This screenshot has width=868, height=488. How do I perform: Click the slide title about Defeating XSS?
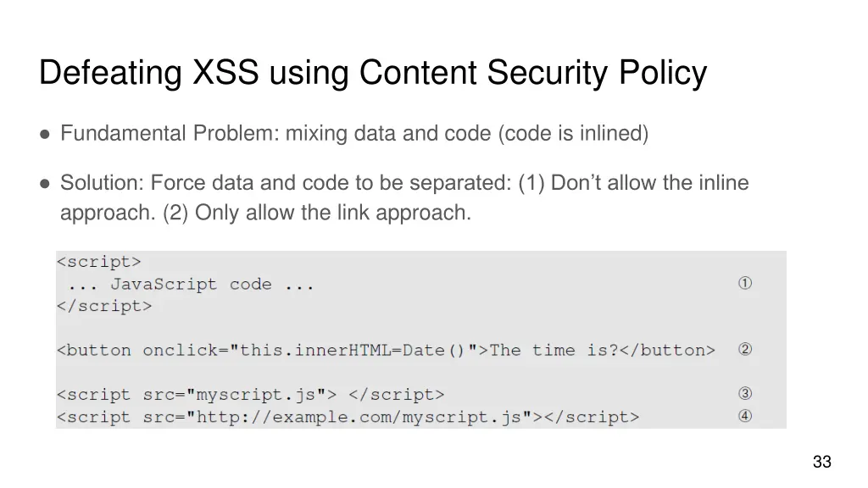point(372,74)
